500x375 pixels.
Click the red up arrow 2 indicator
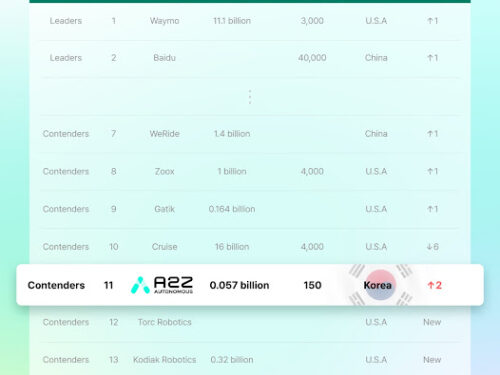pos(434,285)
